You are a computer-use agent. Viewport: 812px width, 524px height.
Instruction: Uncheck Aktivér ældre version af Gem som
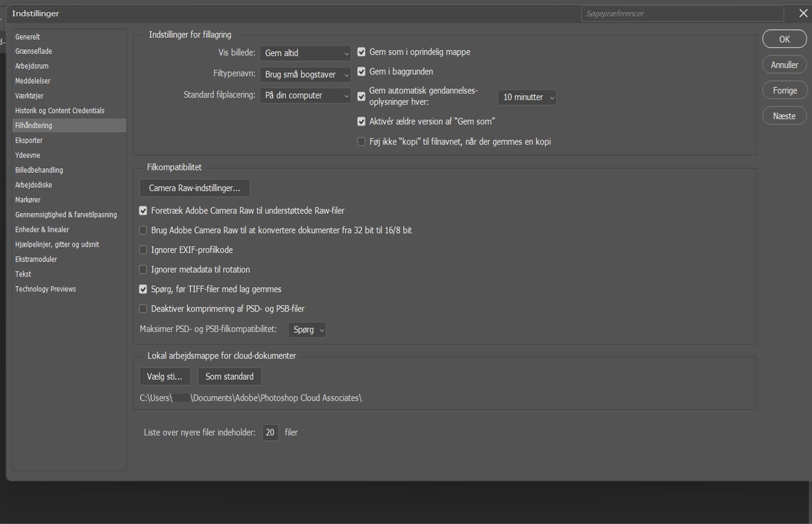click(361, 122)
